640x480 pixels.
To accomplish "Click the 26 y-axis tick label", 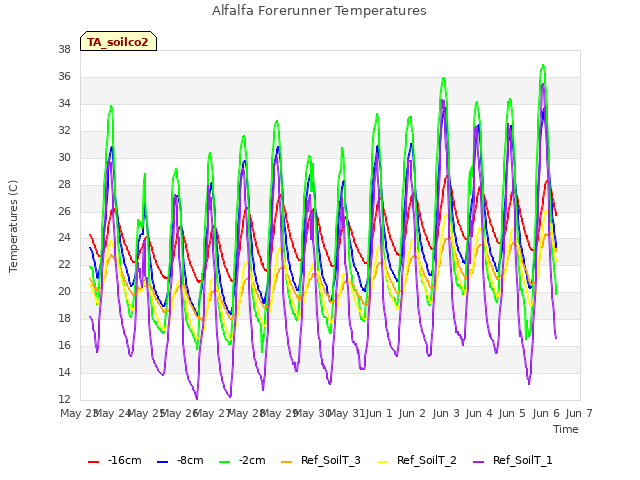I will tap(64, 211).
